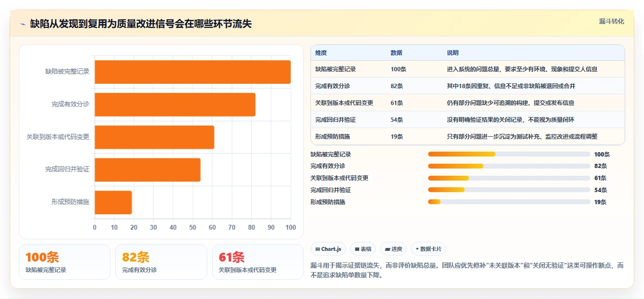Screen dimensions: 644x299
Task: Click the progress bar for 形成预防措施
Action: point(509,202)
